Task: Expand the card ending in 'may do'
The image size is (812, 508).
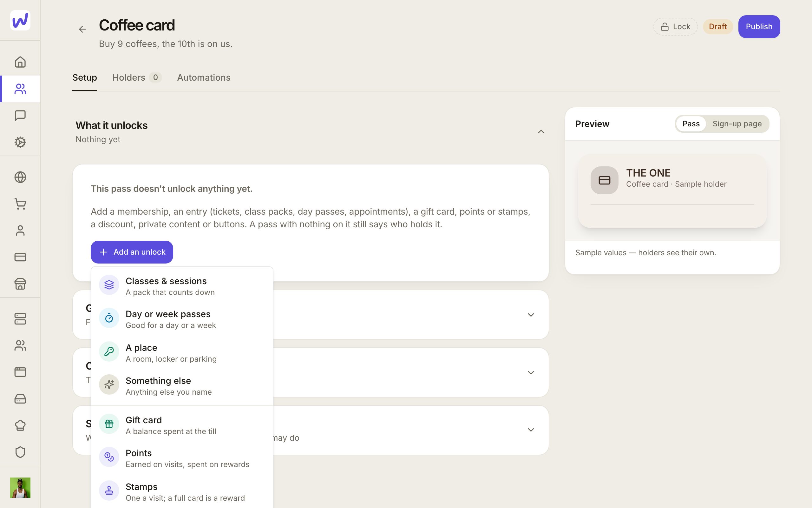Action: [x=531, y=430]
